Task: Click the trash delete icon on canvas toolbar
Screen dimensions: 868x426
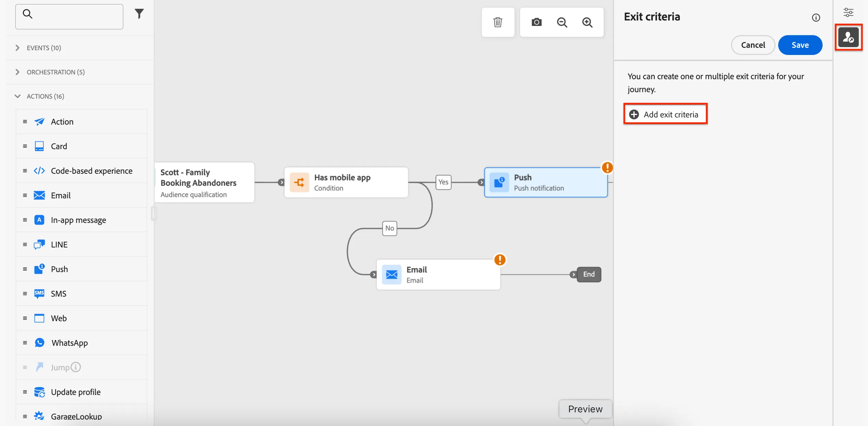Action: 498,22
